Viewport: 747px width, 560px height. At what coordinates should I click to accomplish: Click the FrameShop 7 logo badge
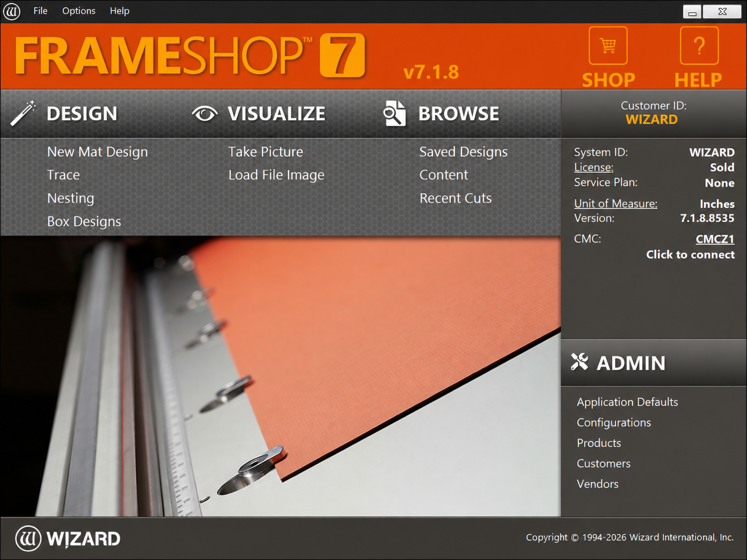(343, 55)
